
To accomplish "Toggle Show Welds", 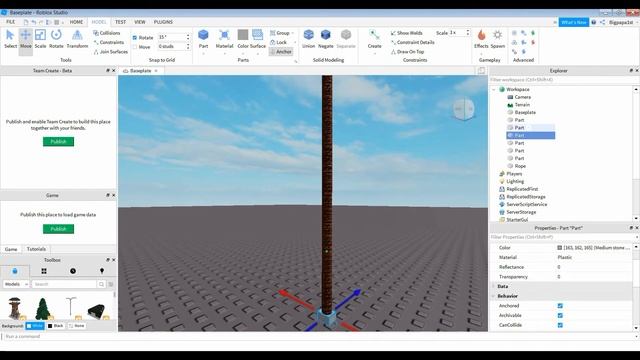I will click(x=407, y=33).
